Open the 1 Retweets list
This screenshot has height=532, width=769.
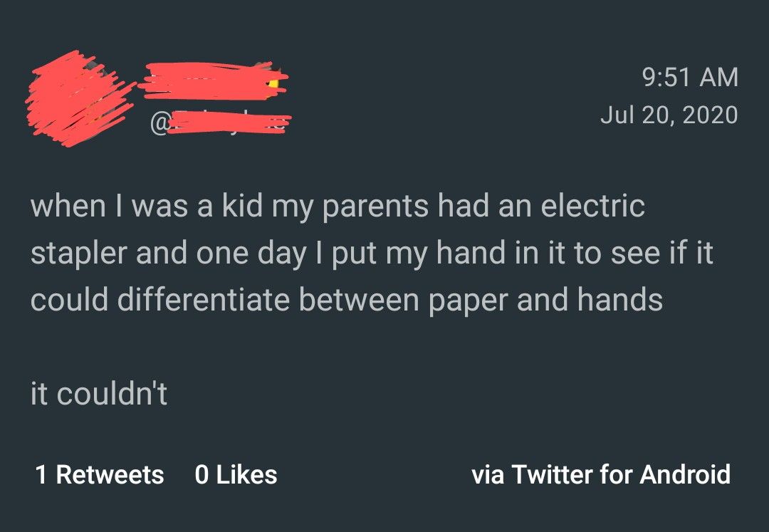[x=100, y=474]
